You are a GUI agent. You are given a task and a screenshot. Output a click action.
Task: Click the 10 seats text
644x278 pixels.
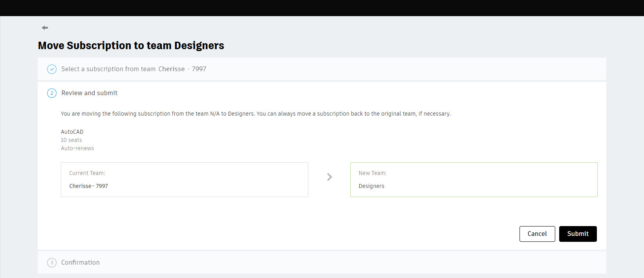(x=71, y=140)
